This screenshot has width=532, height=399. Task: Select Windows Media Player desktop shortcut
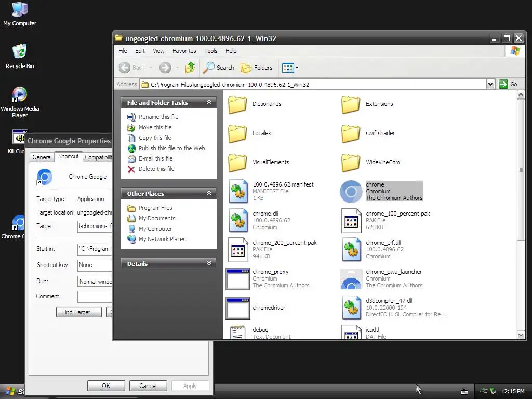pyautogui.click(x=20, y=102)
